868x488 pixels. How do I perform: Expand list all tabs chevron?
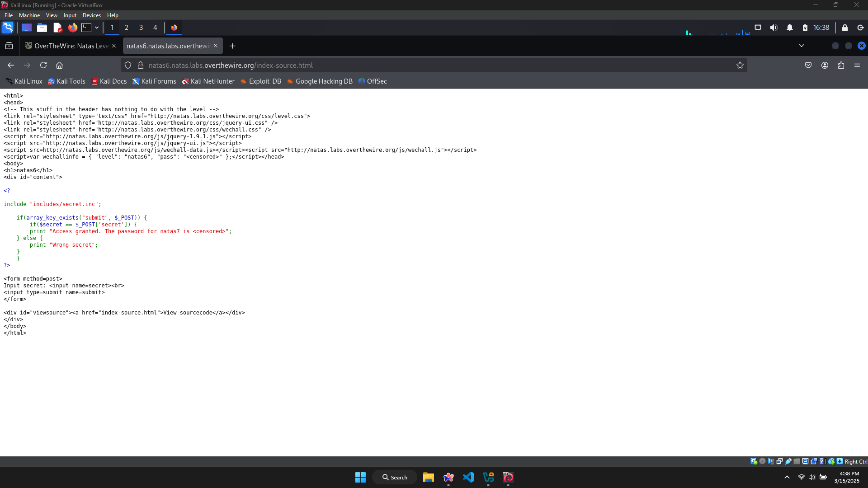tap(802, 46)
